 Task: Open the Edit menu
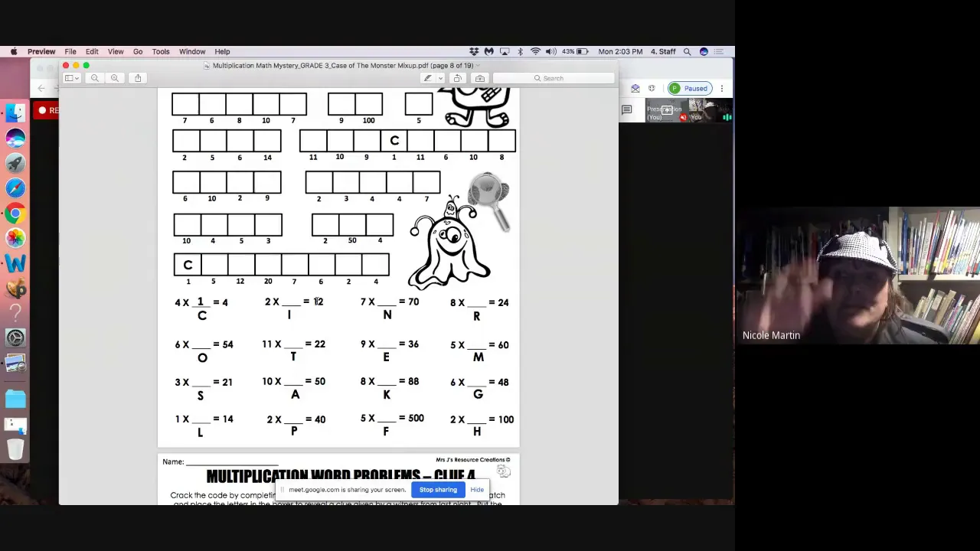click(x=92, y=51)
